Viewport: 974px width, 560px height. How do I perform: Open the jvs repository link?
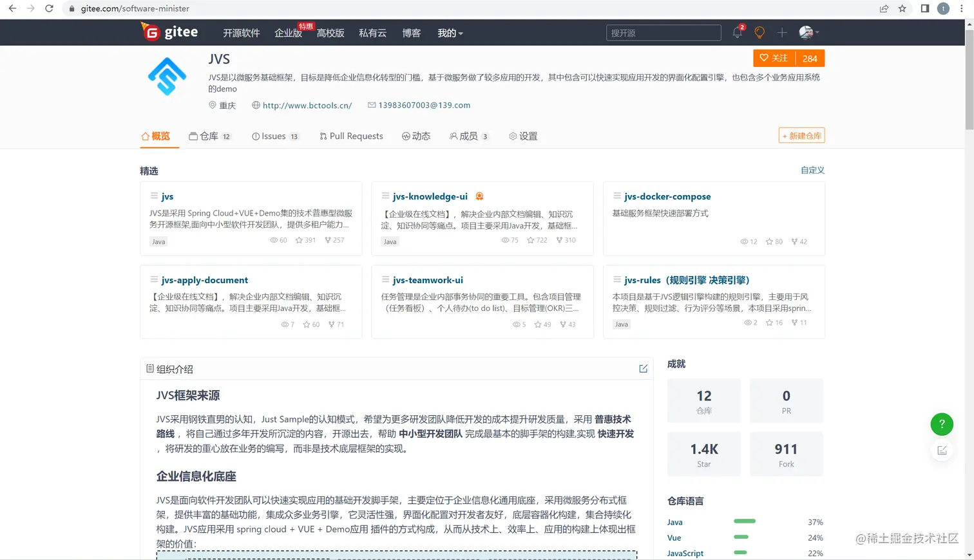tap(167, 196)
